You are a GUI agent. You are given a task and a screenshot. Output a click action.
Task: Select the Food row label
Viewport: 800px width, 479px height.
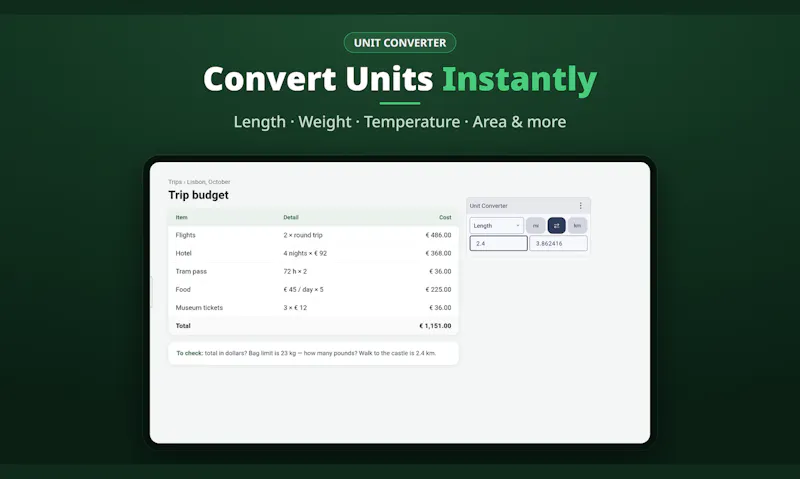click(x=183, y=289)
